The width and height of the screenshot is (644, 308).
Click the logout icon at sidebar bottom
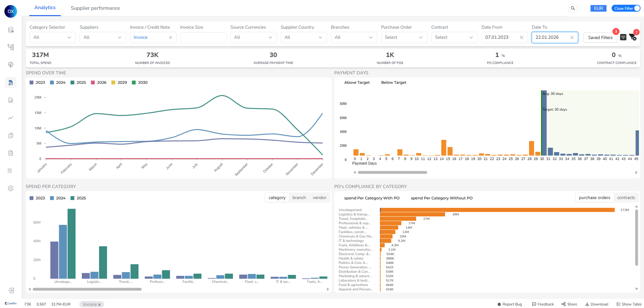pyautogui.click(x=11, y=290)
